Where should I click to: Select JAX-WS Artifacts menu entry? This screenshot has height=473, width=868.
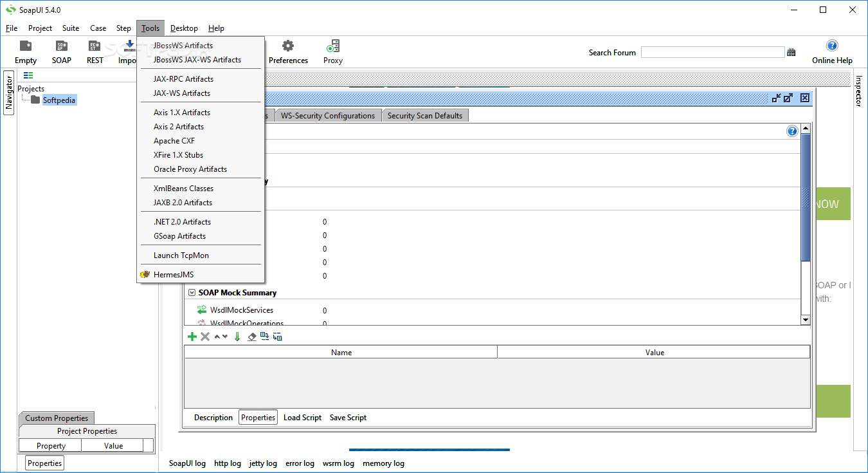tap(201, 93)
